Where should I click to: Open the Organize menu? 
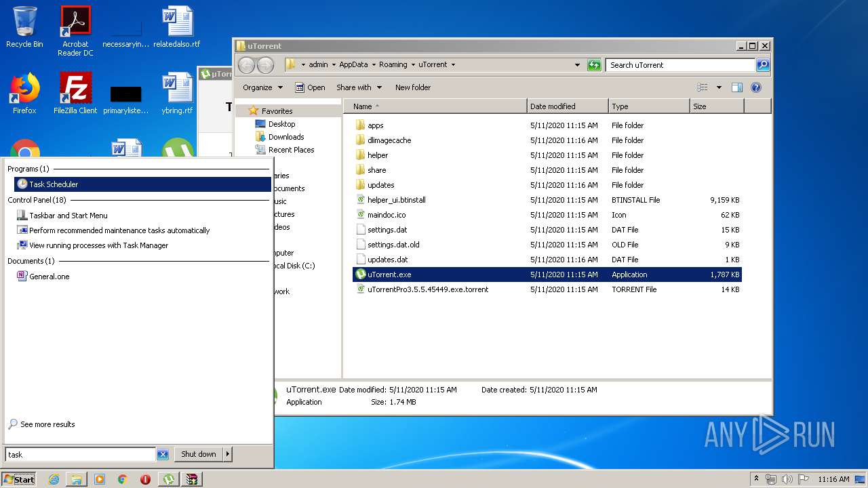[x=262, y=87]
